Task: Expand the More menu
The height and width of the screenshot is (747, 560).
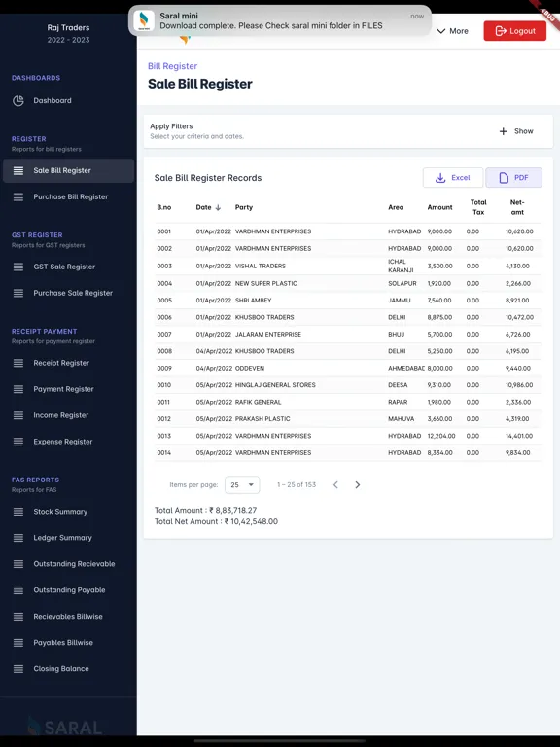Action: pyautogui.click(x=452, y=31)
